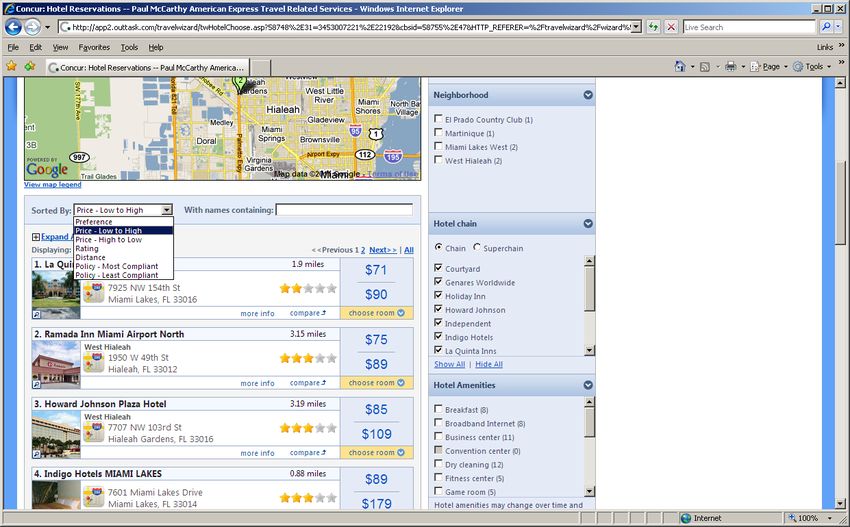This screenshot has width=850, height=527.
Task: Select the Superchain radio button
Action: pyautogui.click(x=477, y=248)
